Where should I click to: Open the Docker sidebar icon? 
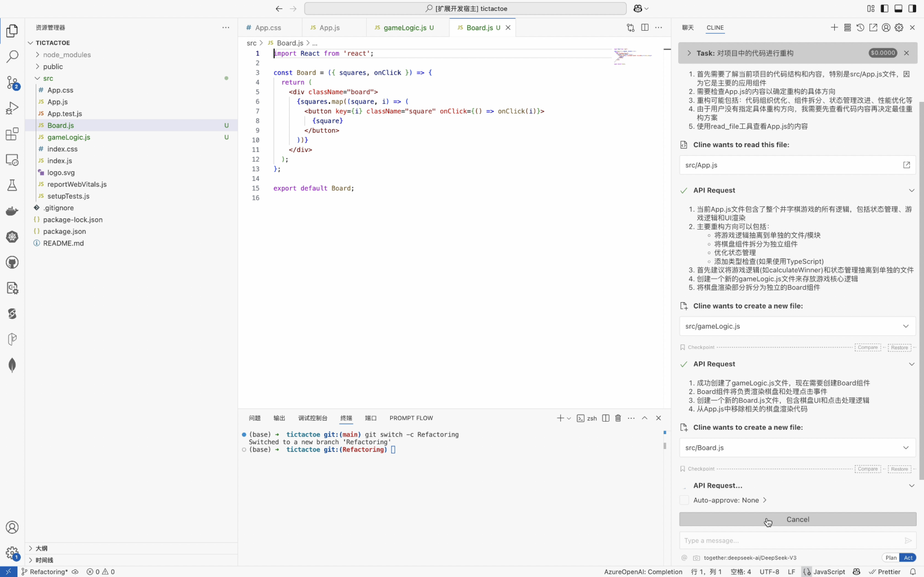tap(12, 211)
